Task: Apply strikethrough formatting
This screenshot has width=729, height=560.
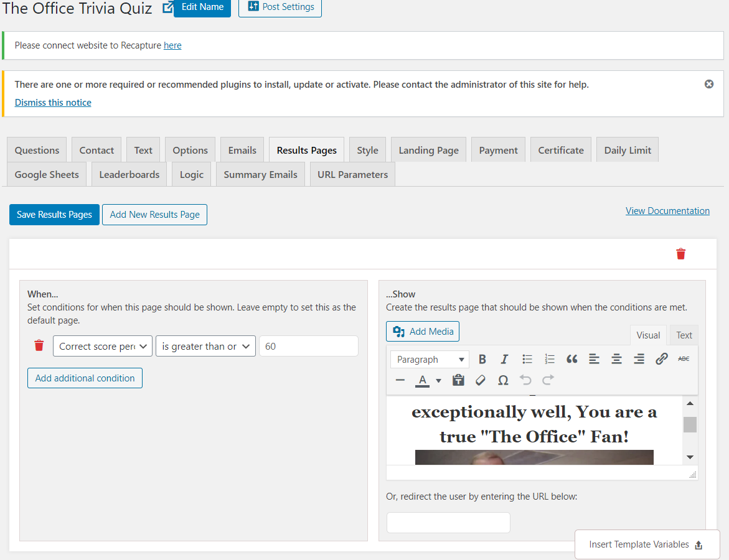Action: [684, 358]
